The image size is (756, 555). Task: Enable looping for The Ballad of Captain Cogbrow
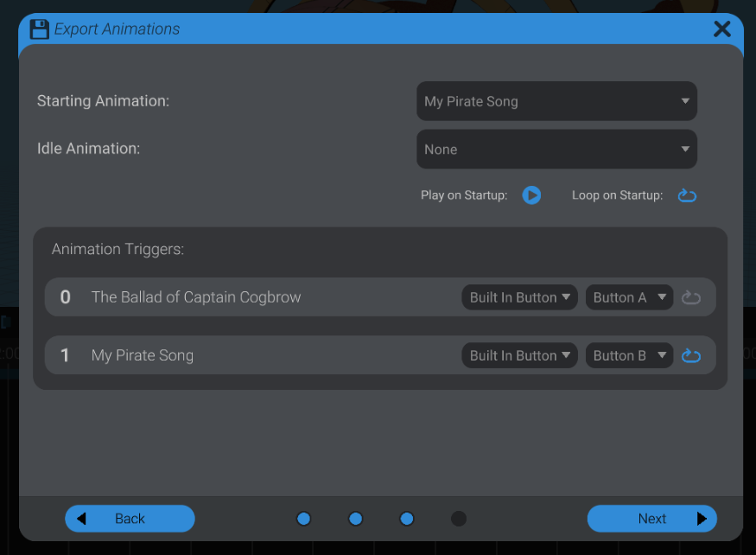pos(691,297)
